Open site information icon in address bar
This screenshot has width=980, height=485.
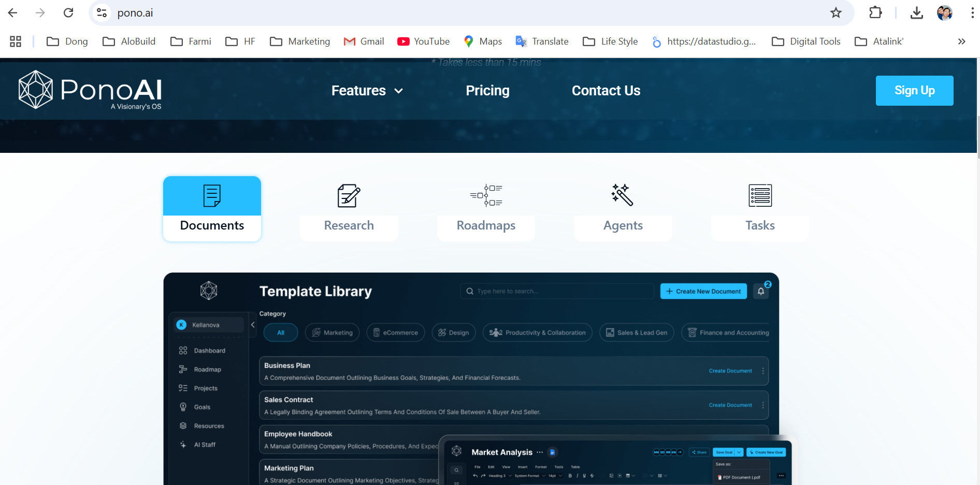point(102,13)
